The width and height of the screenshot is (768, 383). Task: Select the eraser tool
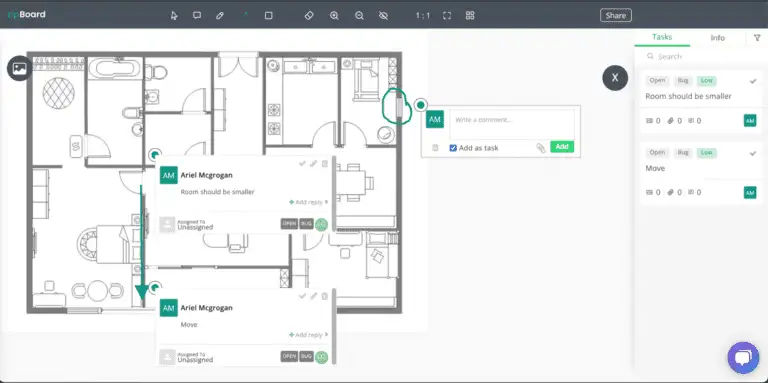pos(309,16)
